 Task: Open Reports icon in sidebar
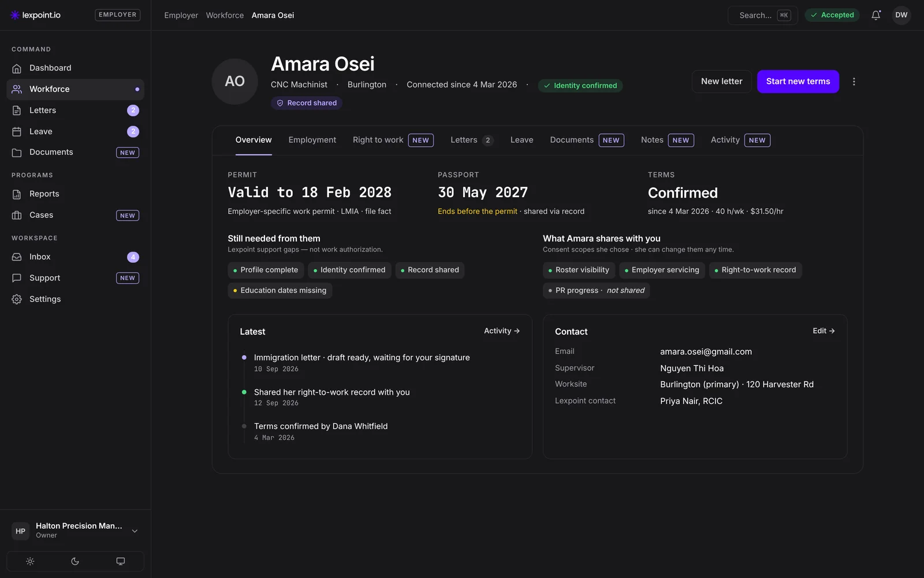pyautogui.click(x=17, y=194)
